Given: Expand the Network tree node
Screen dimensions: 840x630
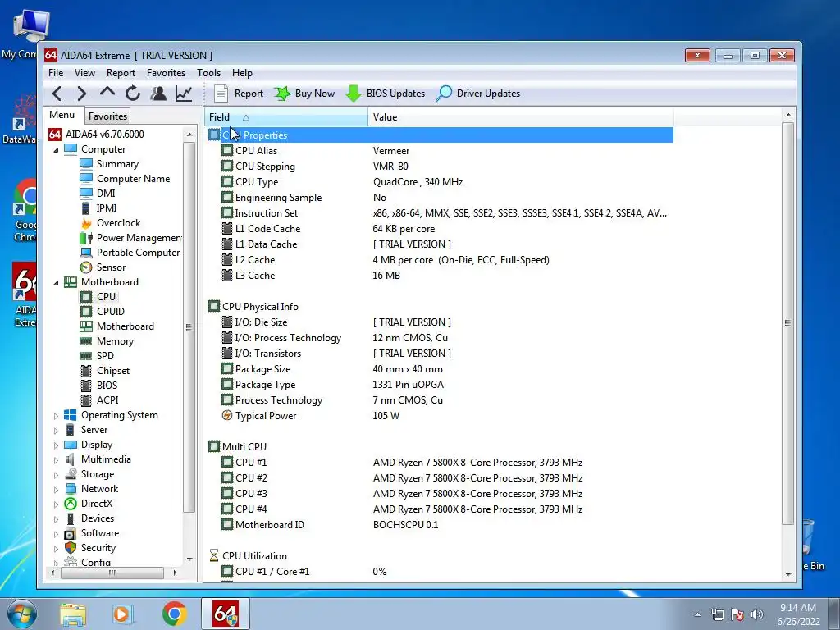Looking at the screenshot, I should coord(57,490).
